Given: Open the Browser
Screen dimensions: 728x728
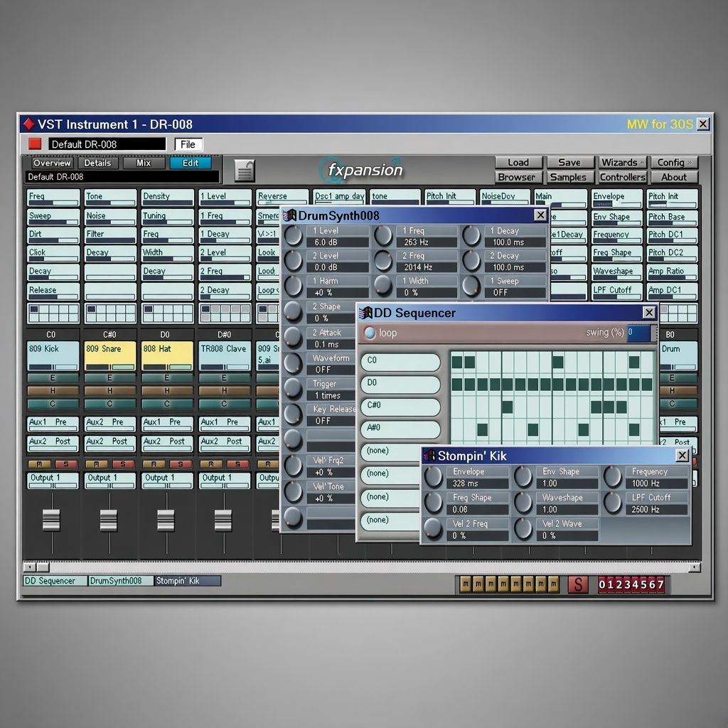Looking at the screenshot, I should pos(518,177).
